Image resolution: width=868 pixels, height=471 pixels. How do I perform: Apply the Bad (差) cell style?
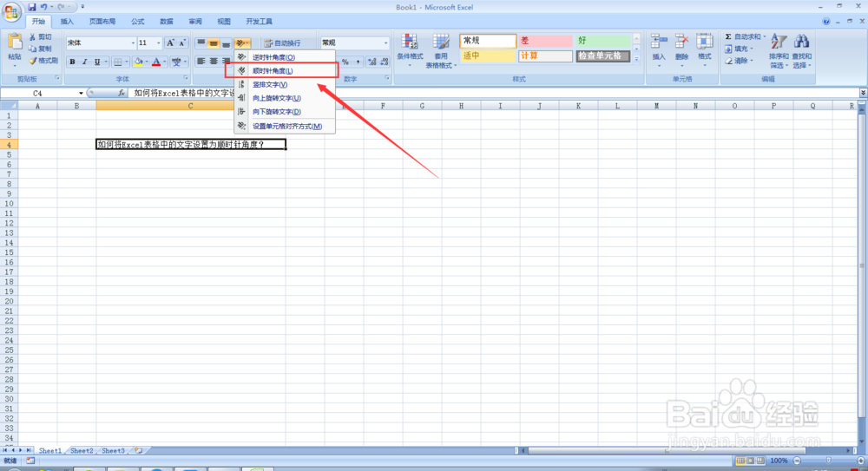pos(545,41)
